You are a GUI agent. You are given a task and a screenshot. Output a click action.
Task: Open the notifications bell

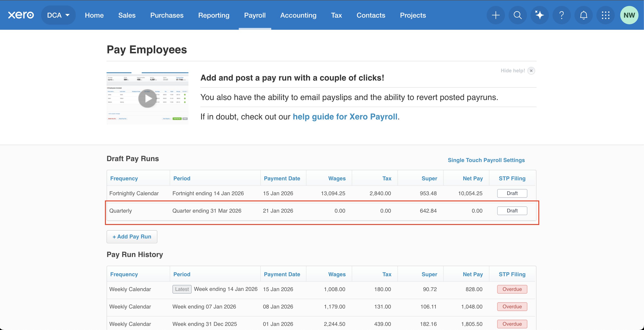pyautogui.click(x=583, y=15)
